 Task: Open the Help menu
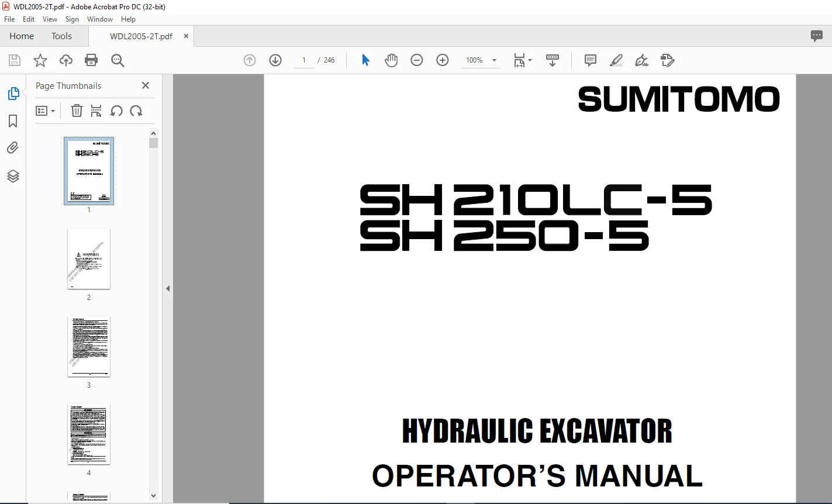click(128, 19)
